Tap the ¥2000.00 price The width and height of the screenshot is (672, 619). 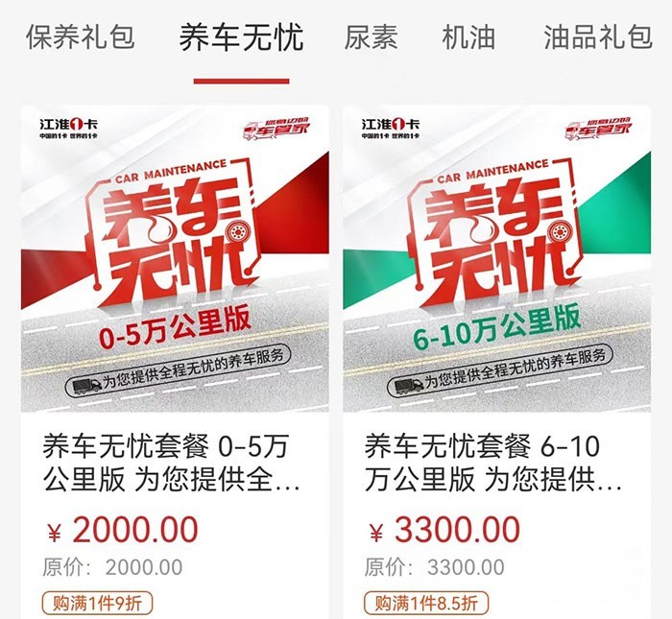pyautogui.click(x=123, y=530)
